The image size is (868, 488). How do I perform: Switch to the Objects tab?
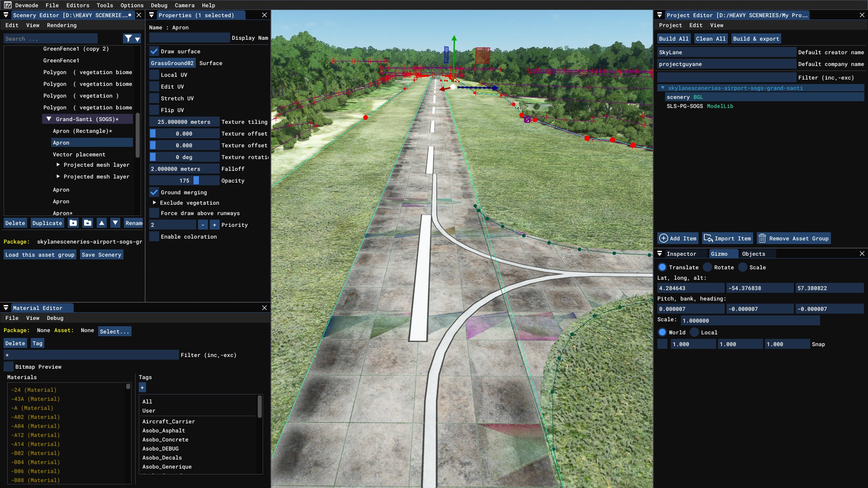pos(754,253)
